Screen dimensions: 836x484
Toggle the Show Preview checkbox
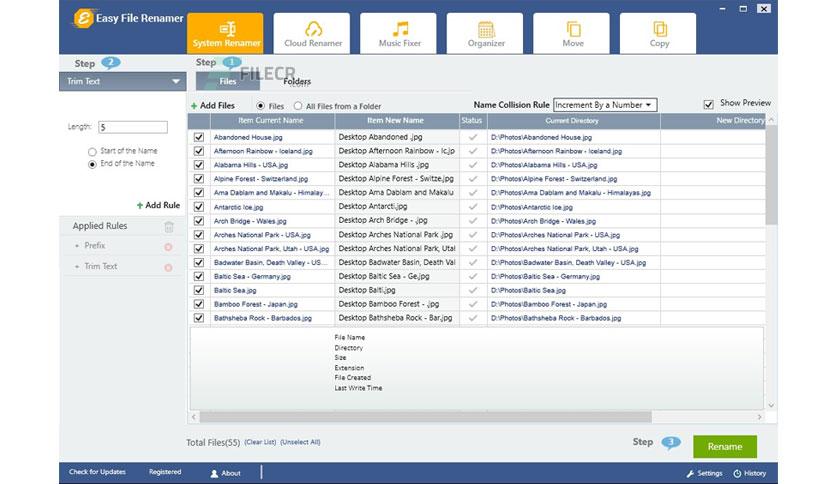tap(709, 104)
